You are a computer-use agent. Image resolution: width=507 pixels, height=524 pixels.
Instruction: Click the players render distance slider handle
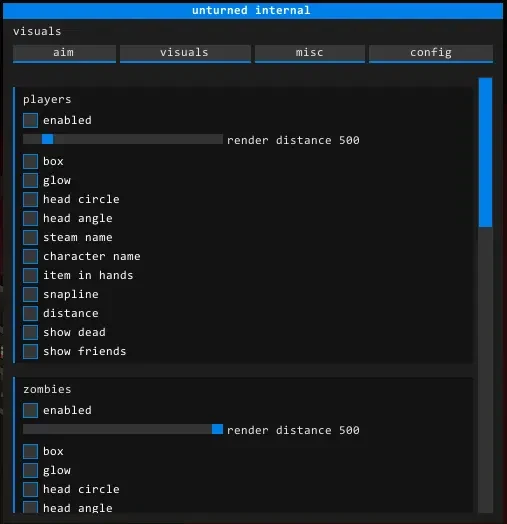pyautogui.click(x=47, y=139)
